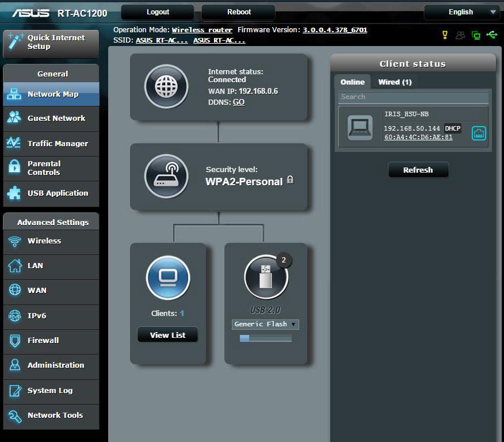This screenshot has height=442, width=504.
Task: Click the laptop icon for IRIS_HSU-NB
Action: (360, 128)
